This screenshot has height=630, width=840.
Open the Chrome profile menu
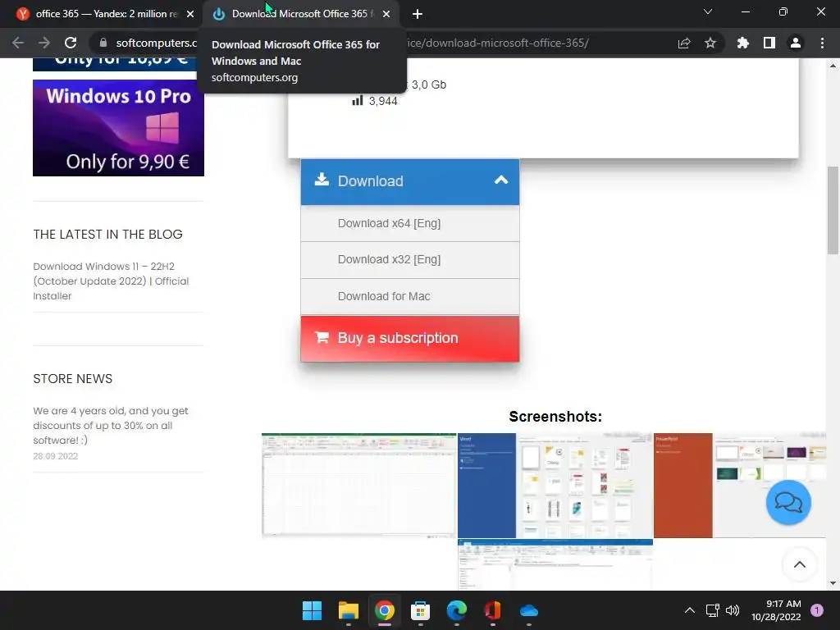[x=796, y=43]
